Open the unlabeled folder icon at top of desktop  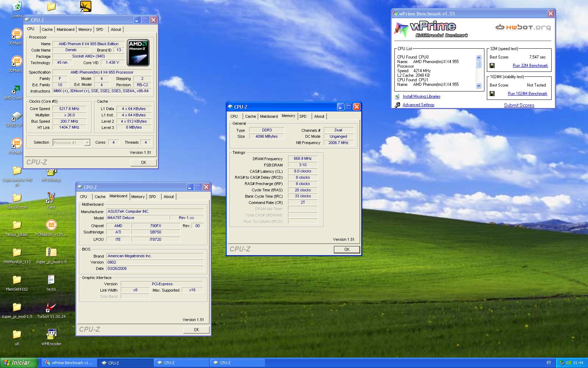point(51,6)
